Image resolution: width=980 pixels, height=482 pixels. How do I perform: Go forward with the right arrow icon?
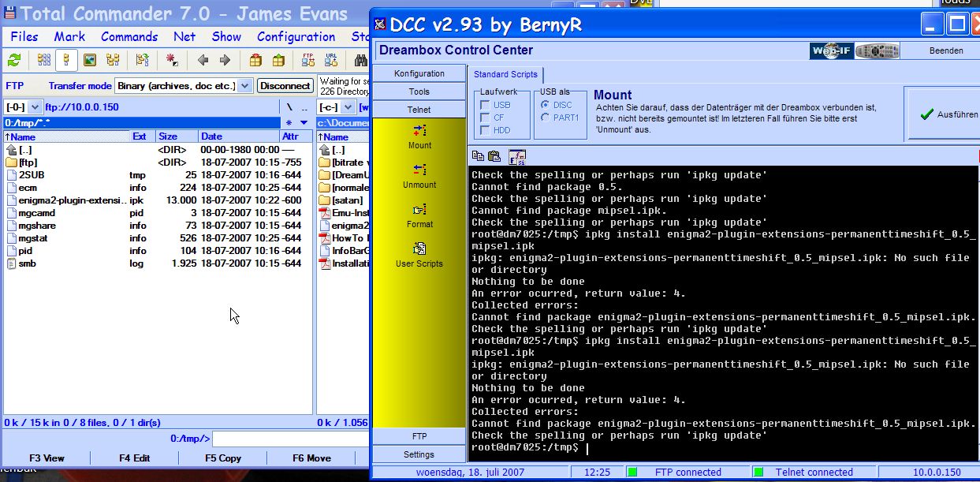(x=225, y=60)
